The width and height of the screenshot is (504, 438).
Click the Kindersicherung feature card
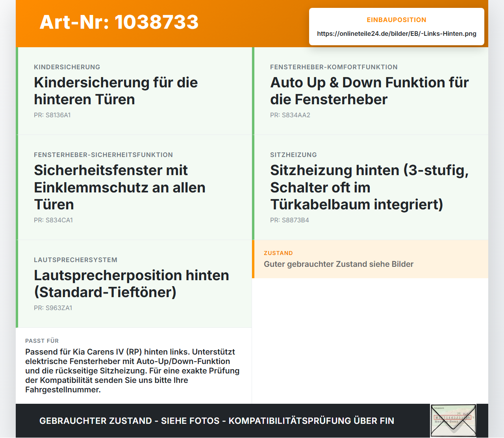point(134,91)
